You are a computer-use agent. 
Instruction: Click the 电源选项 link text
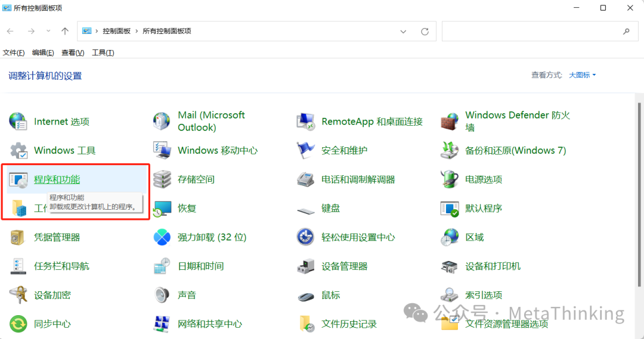[x=484, y=179]
